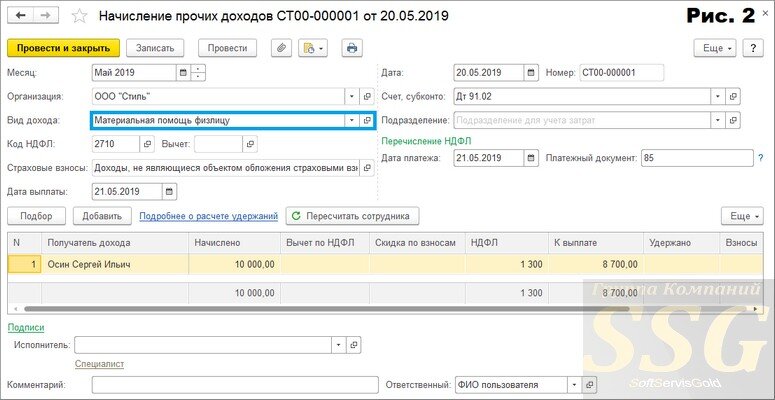
Task: Save the document with Записать
Action: point(155,48)
